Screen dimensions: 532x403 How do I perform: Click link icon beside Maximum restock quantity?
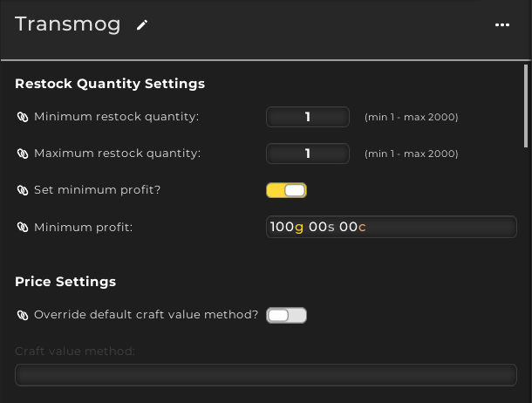coord(23,154)
